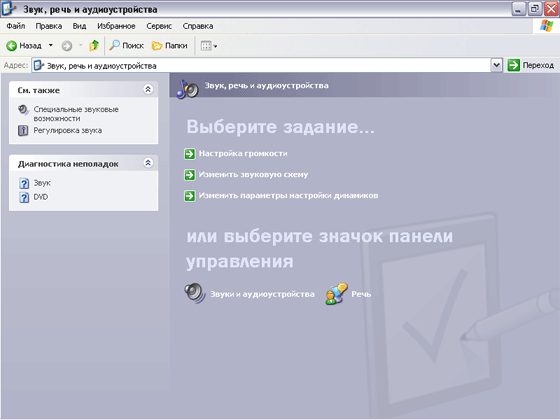Click green arrow beside Изменить звуковую схему
Viewport: 560px width, 420px height.
tap(190, 175)
